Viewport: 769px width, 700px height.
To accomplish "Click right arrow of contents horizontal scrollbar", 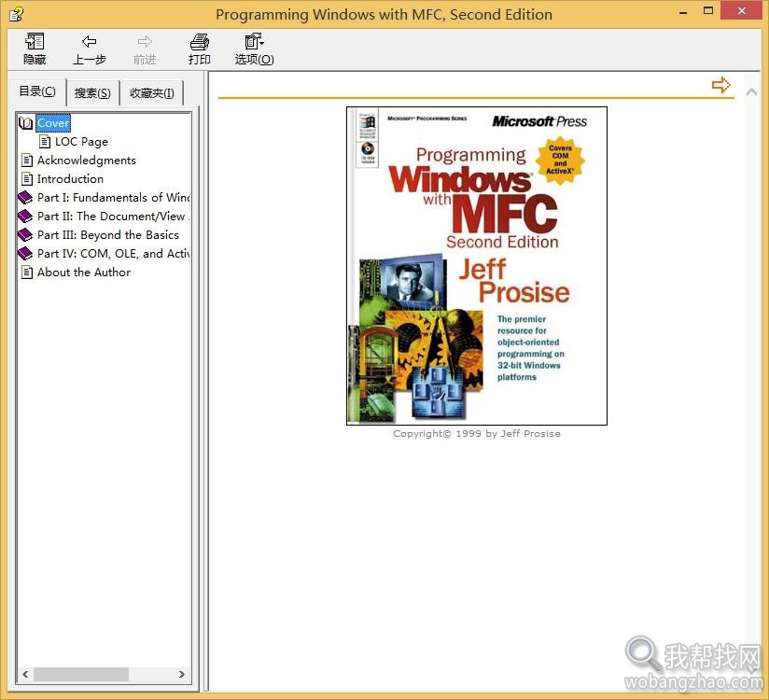I will [182, 675].
